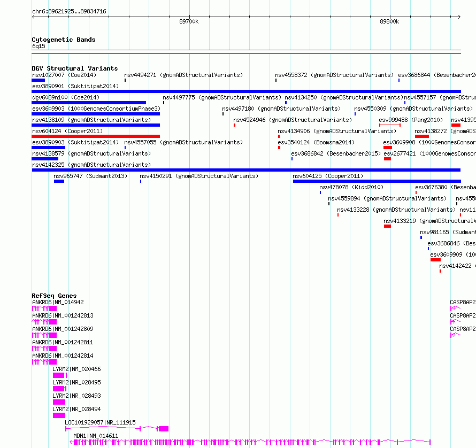Click the red interval line under esv999488
The image size is (476, 448).
(x=390, y=125)
